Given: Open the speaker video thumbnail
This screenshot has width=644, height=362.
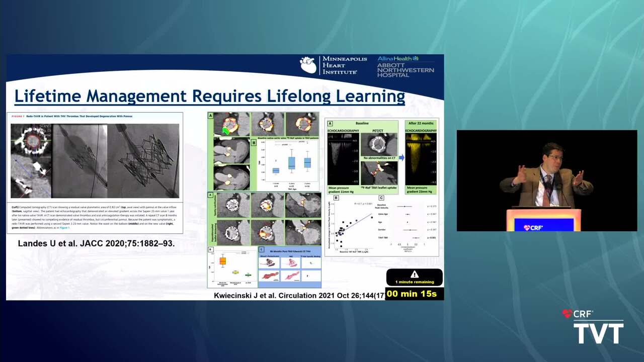Looking at the screenshot, I should (547, 180).
